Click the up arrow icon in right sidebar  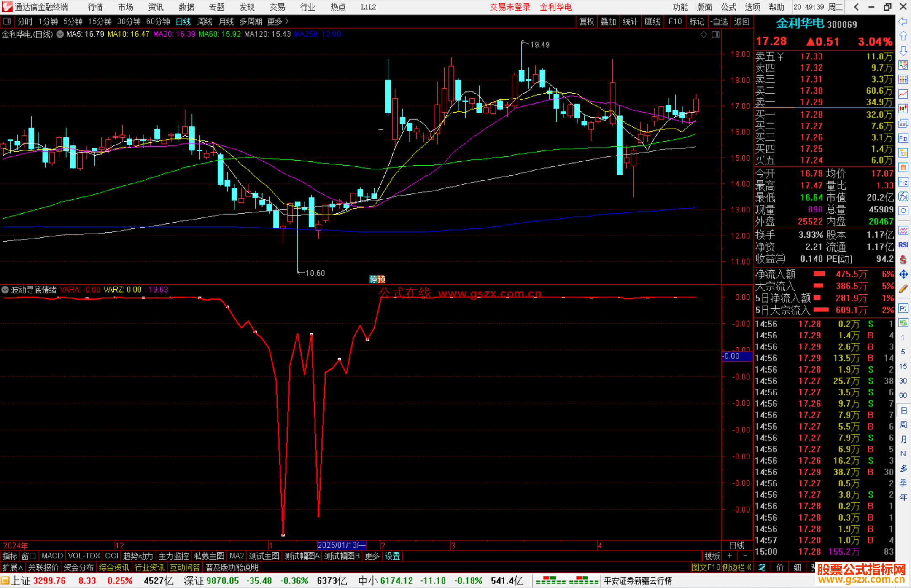[x=903, y=36]
